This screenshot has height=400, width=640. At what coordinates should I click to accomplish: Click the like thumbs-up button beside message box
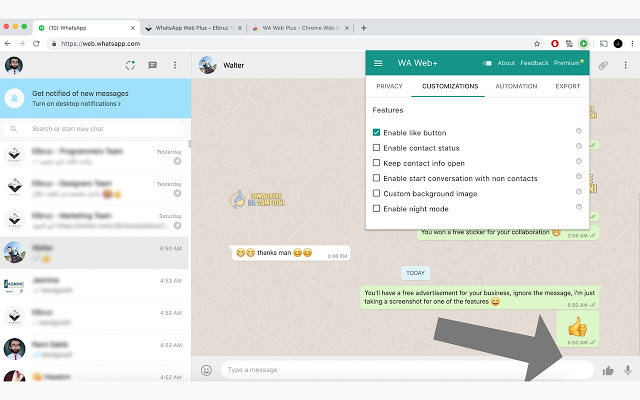pos(608,370)
